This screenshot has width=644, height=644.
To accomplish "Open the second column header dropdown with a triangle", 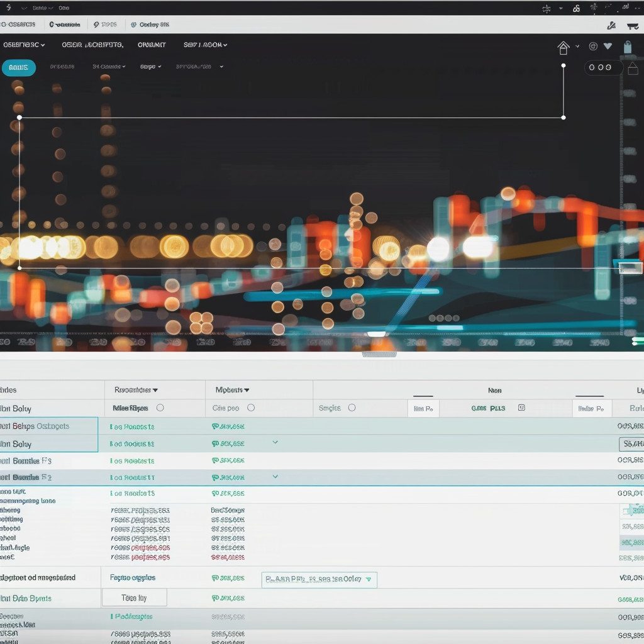I will (136, 390).
